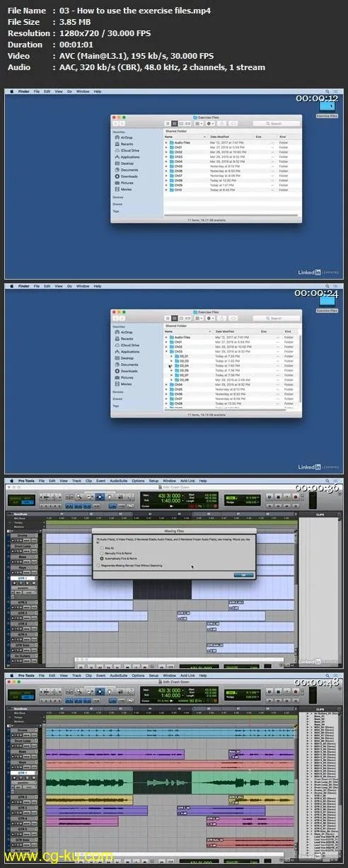Open Go menu in 00:00:12 Finder menu bar

tap(70, 91)
